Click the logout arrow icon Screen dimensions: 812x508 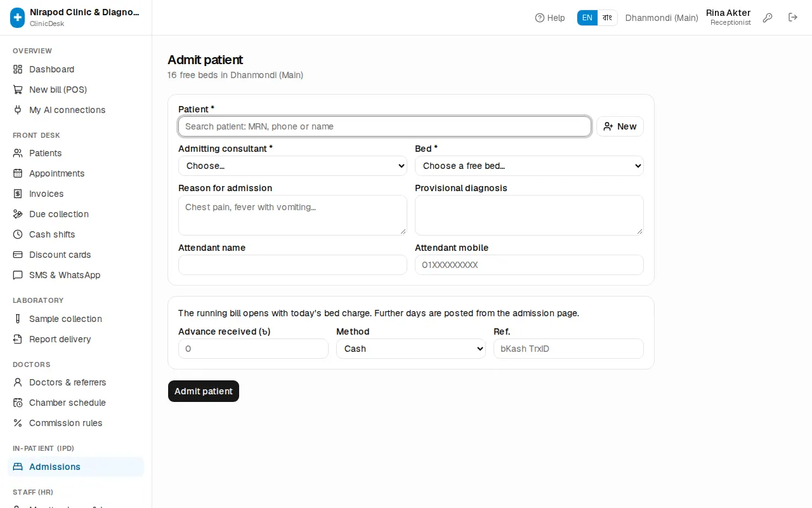pyautogui.click(x=793, y=18)
